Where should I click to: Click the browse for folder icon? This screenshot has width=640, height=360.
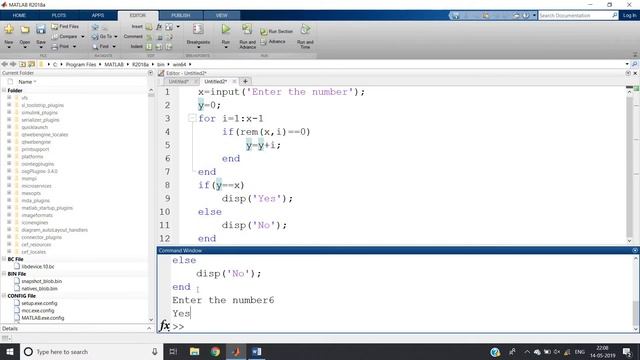click(31, 64)
